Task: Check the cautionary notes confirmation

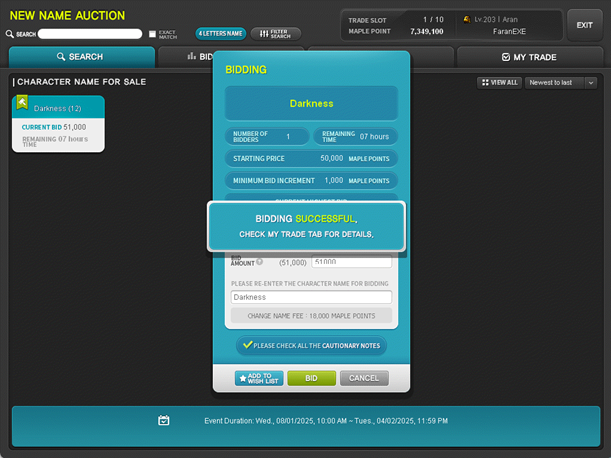Action: pyautogui.click(x=311, y=345)
